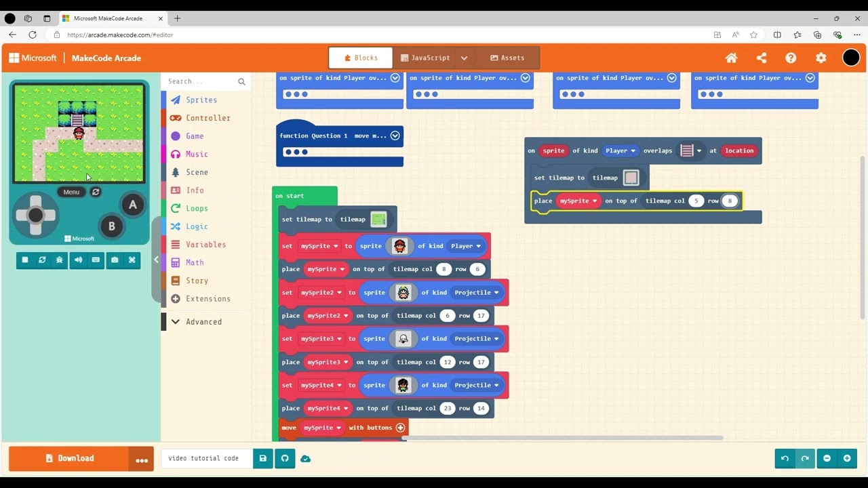Go to the MakeCode home screen
This screenshot has height=488, width=868.
pos(731,58)
